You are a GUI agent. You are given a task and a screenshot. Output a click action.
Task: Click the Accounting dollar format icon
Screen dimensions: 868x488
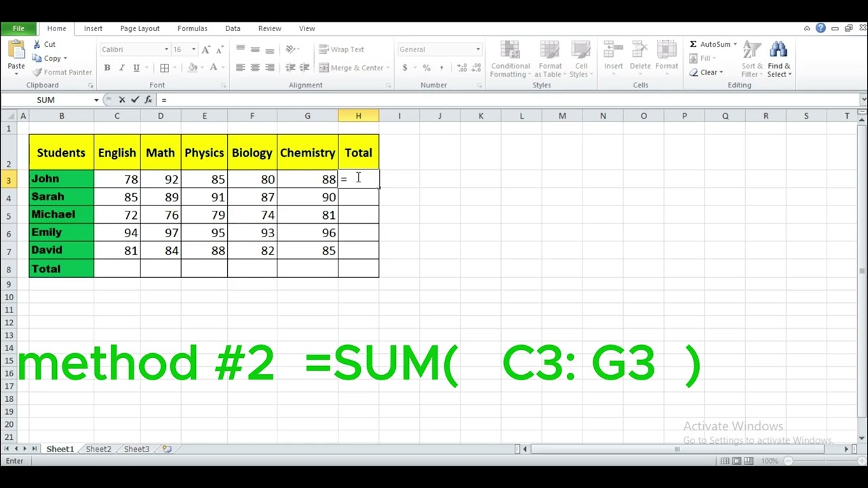(x=405, y=68)
